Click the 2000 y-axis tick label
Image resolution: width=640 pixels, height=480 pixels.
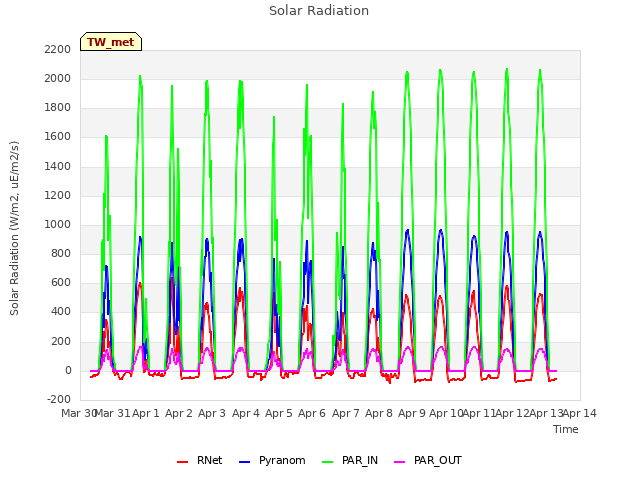58,78
